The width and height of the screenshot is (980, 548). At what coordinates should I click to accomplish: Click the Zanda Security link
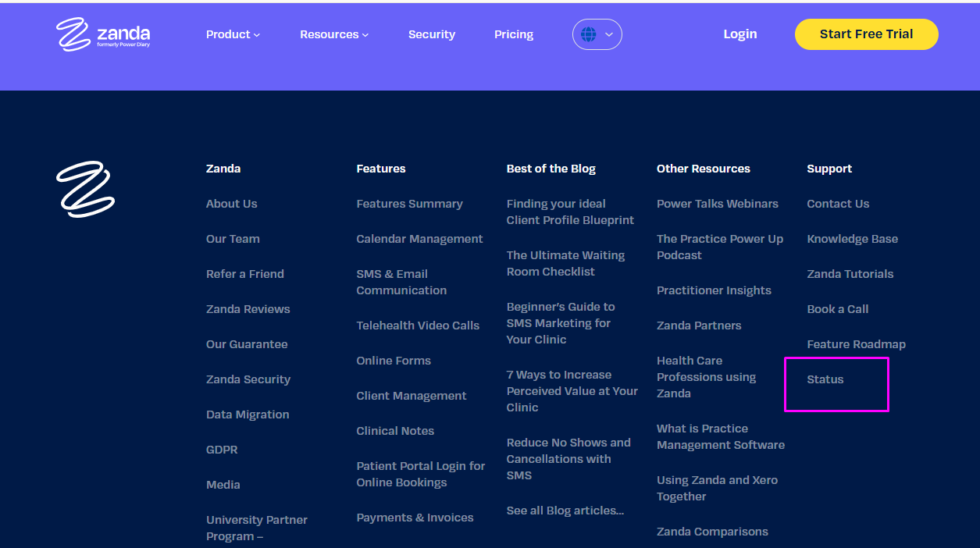point(248,379)
